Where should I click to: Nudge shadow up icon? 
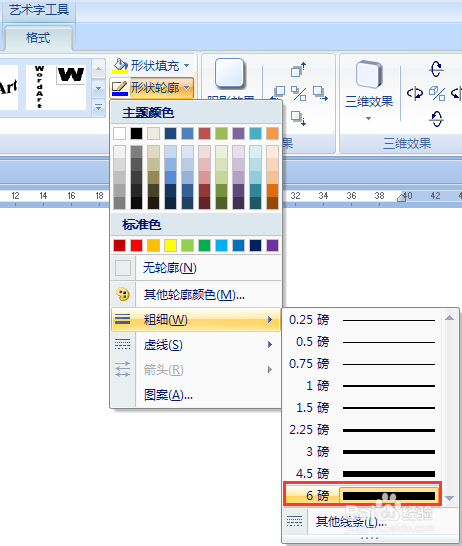click(298, 69)
